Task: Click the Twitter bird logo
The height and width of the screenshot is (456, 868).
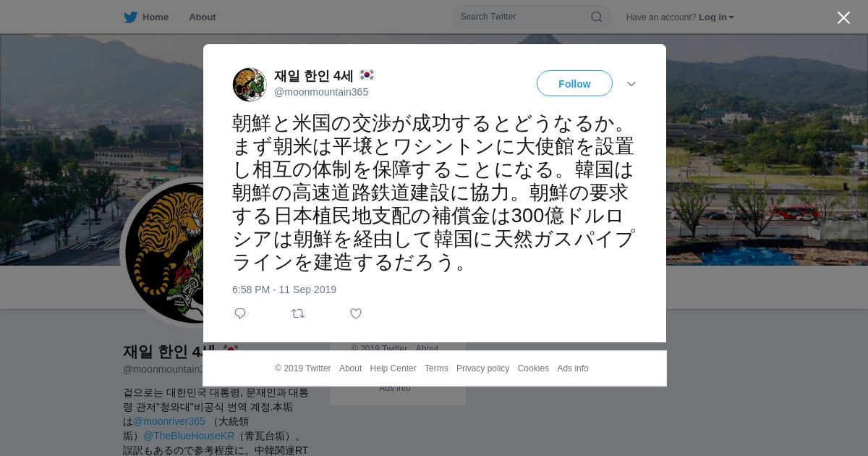Action: (x=130, y=17)
